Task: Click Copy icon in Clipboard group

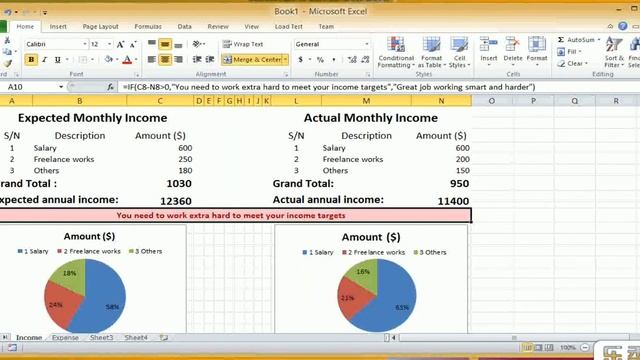Action: click(7, 51)
